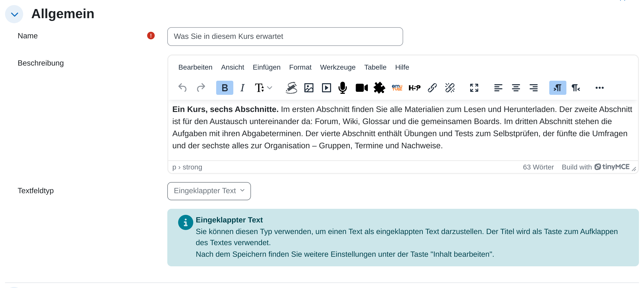Screen dimensions: 644x288
Task: Switch editor to fullscreen mode
Action: click(474, 88)
